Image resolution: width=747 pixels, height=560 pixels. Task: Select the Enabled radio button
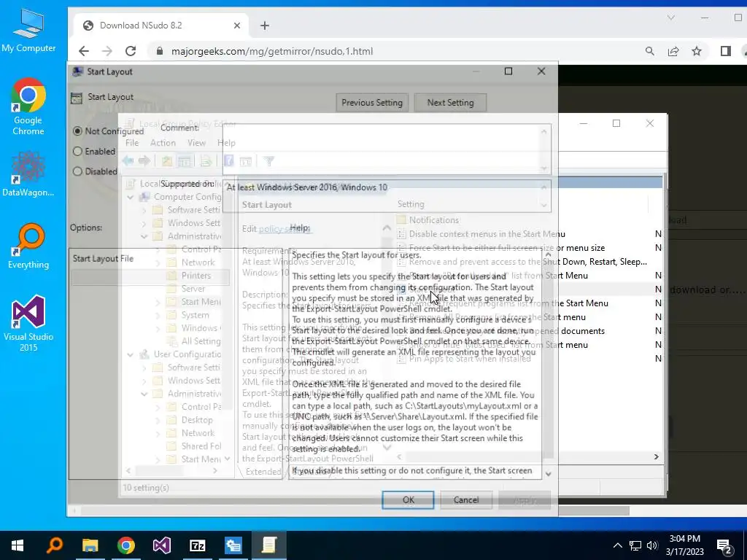[x=77, y=152]
